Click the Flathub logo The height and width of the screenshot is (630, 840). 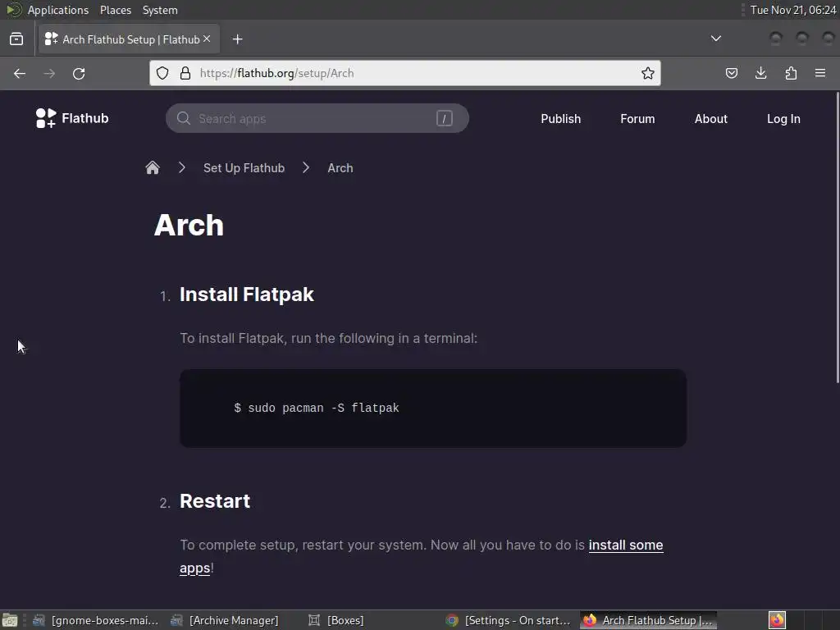pyautogui.click(x=72, y=118)
